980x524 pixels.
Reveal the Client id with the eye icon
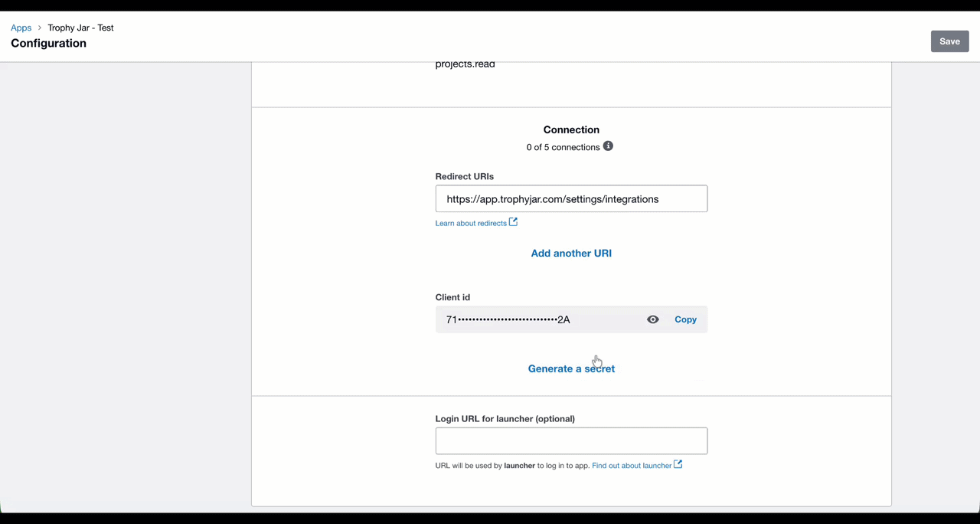pos(653,319)
